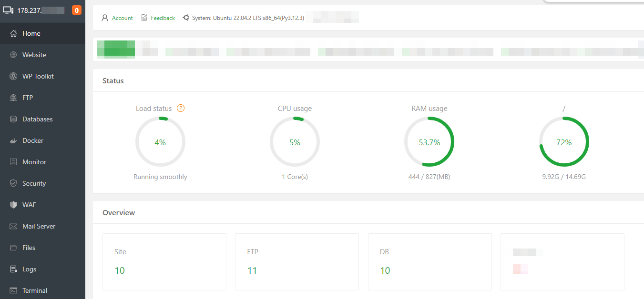
Task: Open the Home sidebar item
Action: coord(42,33)
